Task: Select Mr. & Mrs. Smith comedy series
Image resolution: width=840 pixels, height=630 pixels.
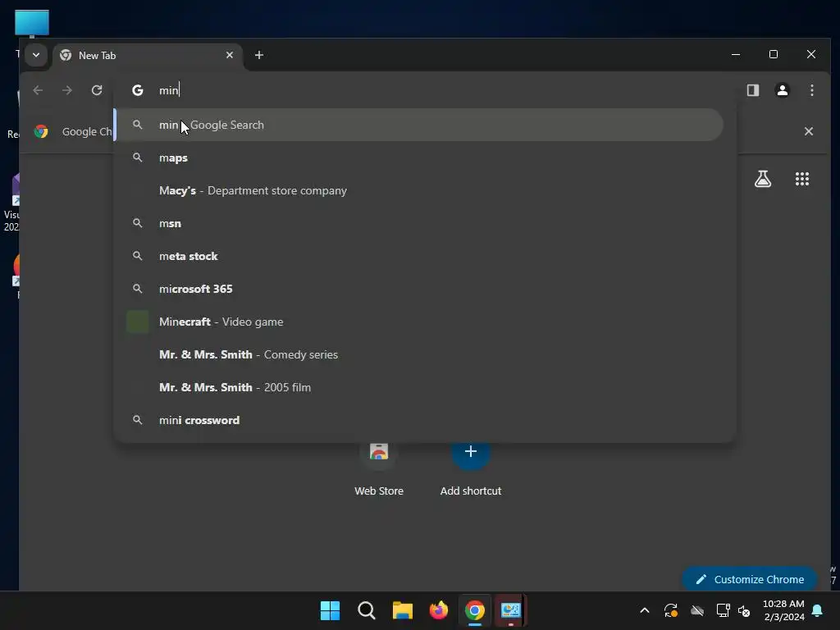Action: 419,354
